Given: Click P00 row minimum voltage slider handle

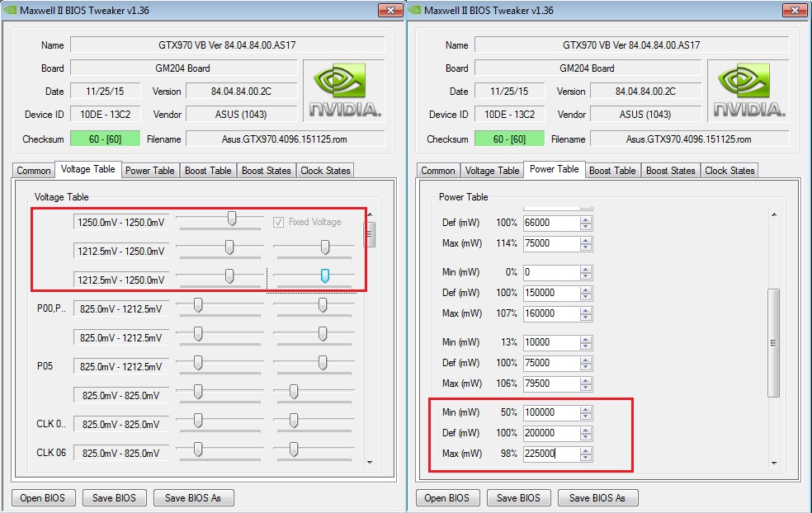Looking at the screenshot, I should [198, 305].
